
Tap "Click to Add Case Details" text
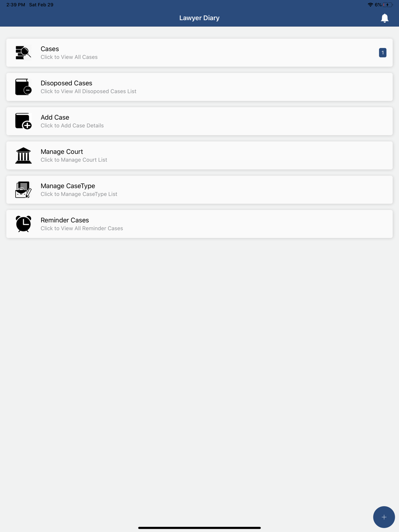72,126
